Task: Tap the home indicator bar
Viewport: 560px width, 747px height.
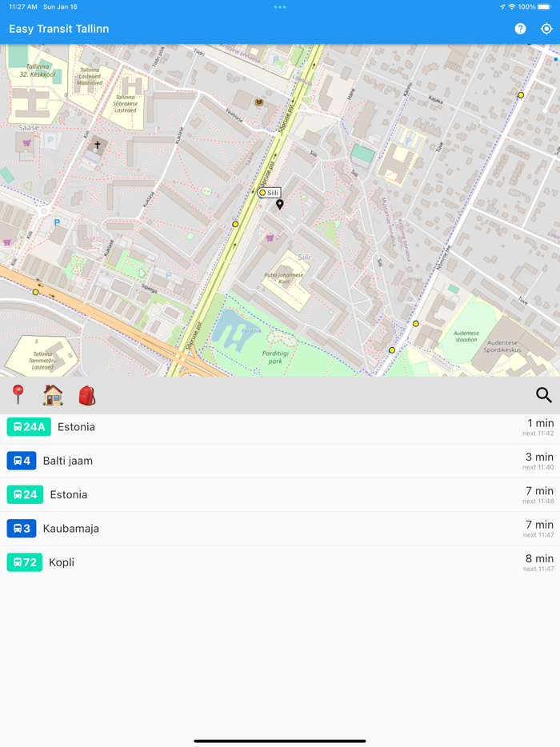Action: tap(280, 741)
